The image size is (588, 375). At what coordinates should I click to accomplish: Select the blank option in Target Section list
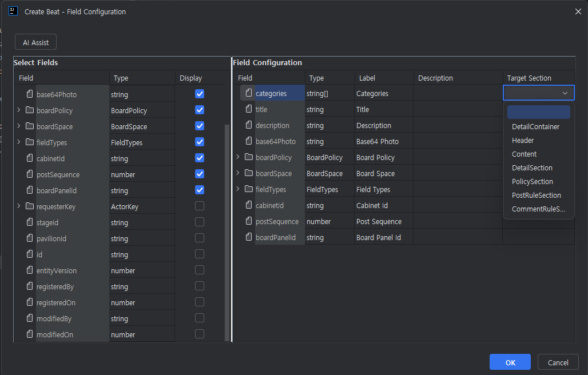(538, 112)
